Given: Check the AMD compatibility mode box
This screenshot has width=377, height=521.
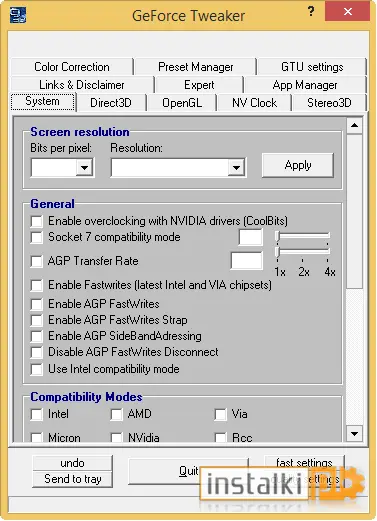Looking at the screenshot, I should tap(116, 414).
